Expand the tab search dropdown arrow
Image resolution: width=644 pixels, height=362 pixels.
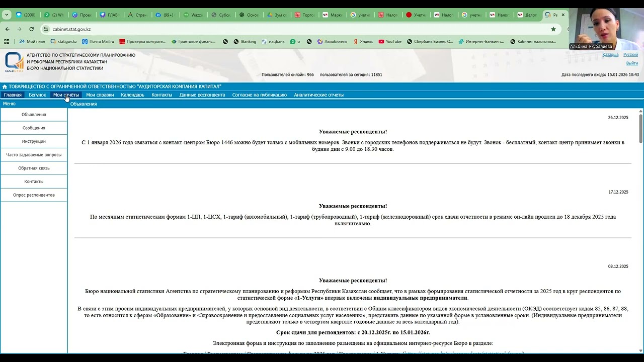pos(7,15)
